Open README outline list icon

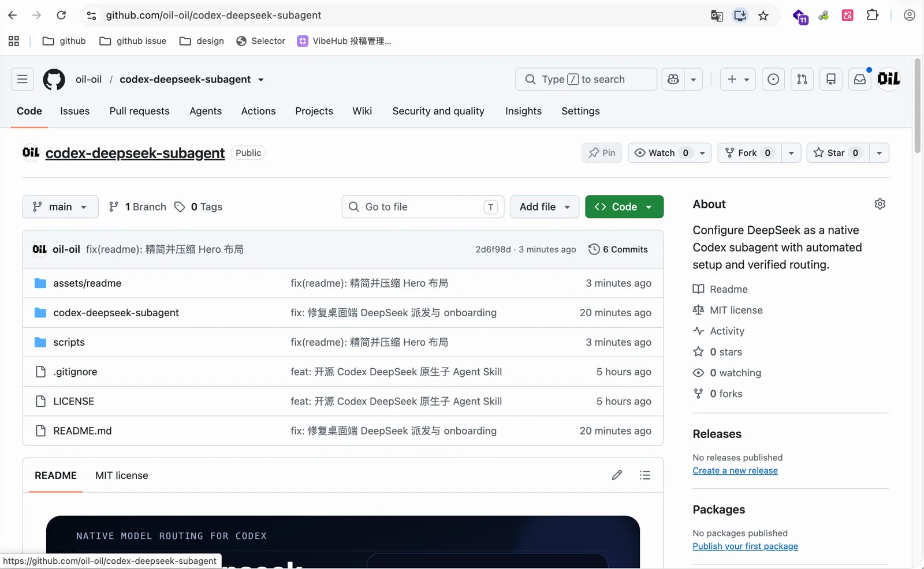[x=645, y=476]
